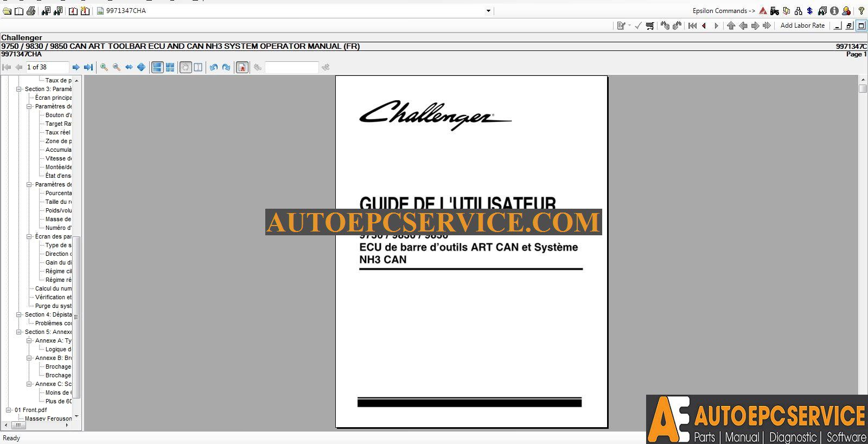This screenshot has height=444, width=868.
Task: Collapse the Annexe C node
Action: (x=29, y=384)
